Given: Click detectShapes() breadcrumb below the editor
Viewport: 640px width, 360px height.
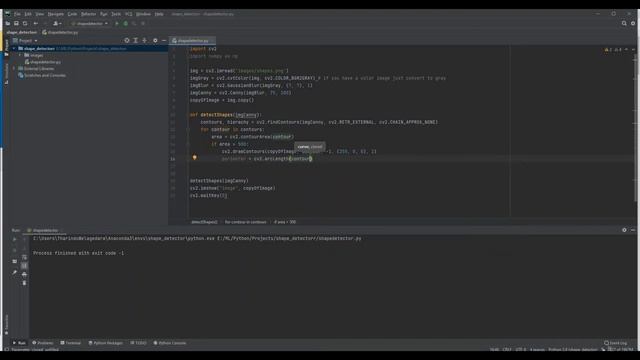Looking at the screenshot, I should point(204,222).
